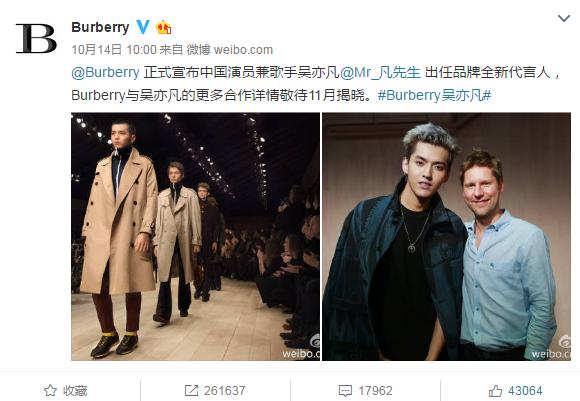The height and width of the screenshot is (401, 580).
Task: Toggle the thumbs-up like icon
Action: coord(495,390)
